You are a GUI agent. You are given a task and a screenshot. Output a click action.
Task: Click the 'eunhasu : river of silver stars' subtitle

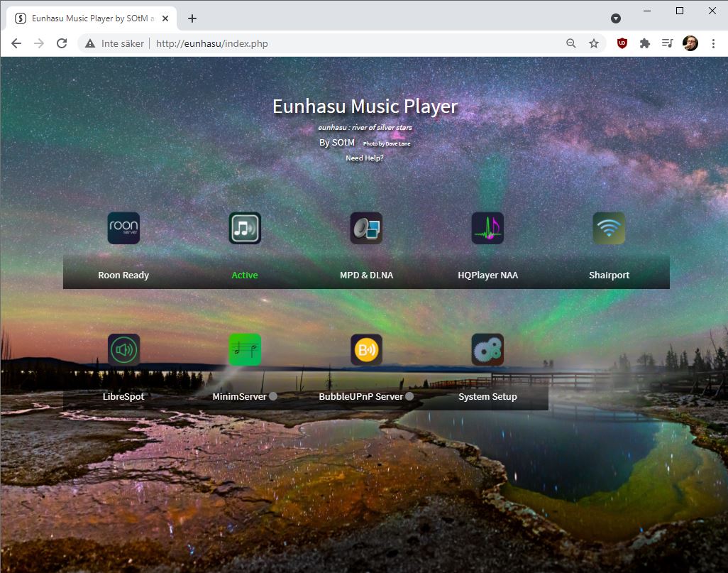coord(365,127)
